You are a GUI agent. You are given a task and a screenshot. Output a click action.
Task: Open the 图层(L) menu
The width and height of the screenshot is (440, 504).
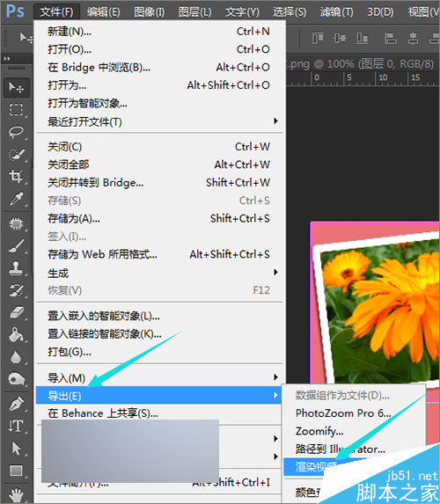pos(194,12)
